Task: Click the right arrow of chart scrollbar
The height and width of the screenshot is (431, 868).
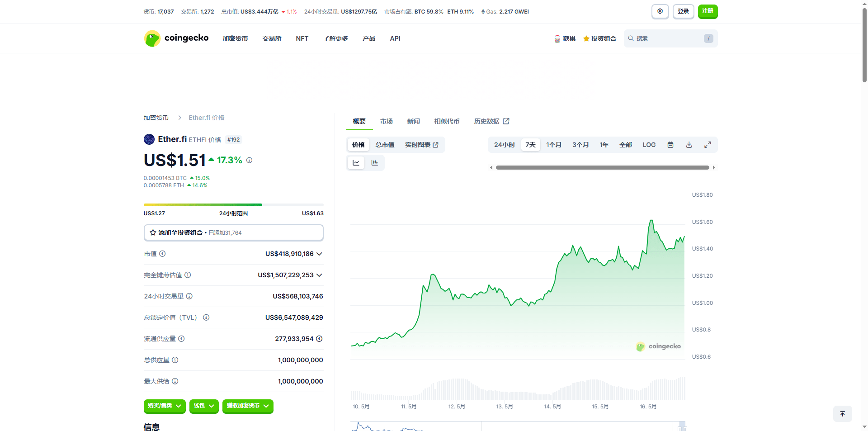Action: 714,168
